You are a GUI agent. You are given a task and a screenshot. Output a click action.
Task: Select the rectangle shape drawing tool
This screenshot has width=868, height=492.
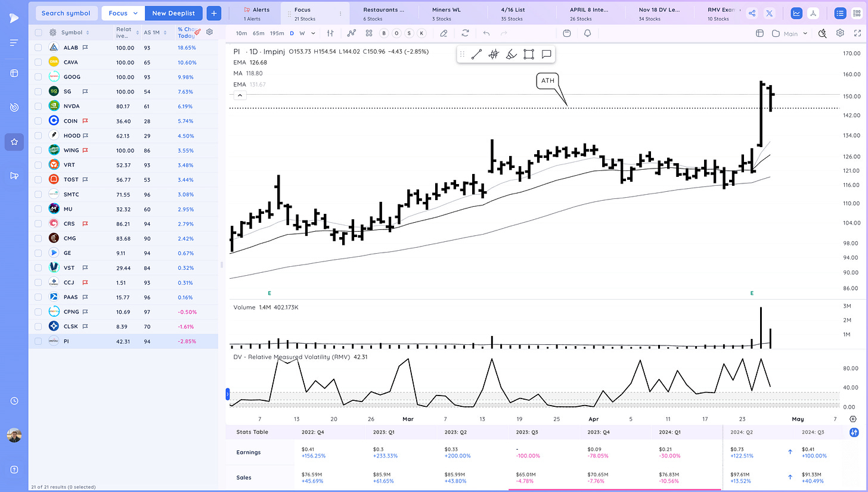pyautogui.click(x=528, y=54)
